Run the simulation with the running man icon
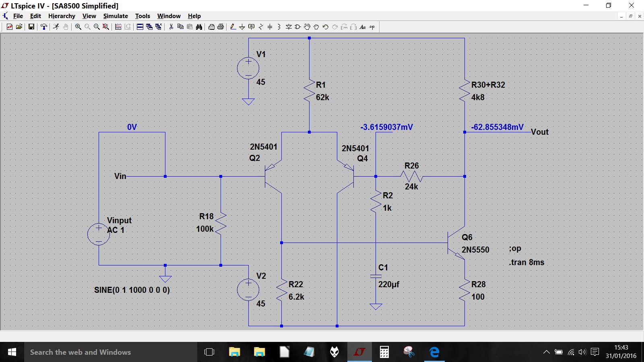 point(56,27)
